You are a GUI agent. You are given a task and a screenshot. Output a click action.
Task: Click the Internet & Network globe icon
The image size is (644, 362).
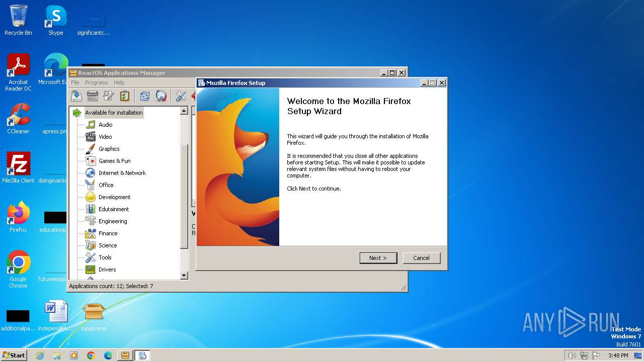91,173
